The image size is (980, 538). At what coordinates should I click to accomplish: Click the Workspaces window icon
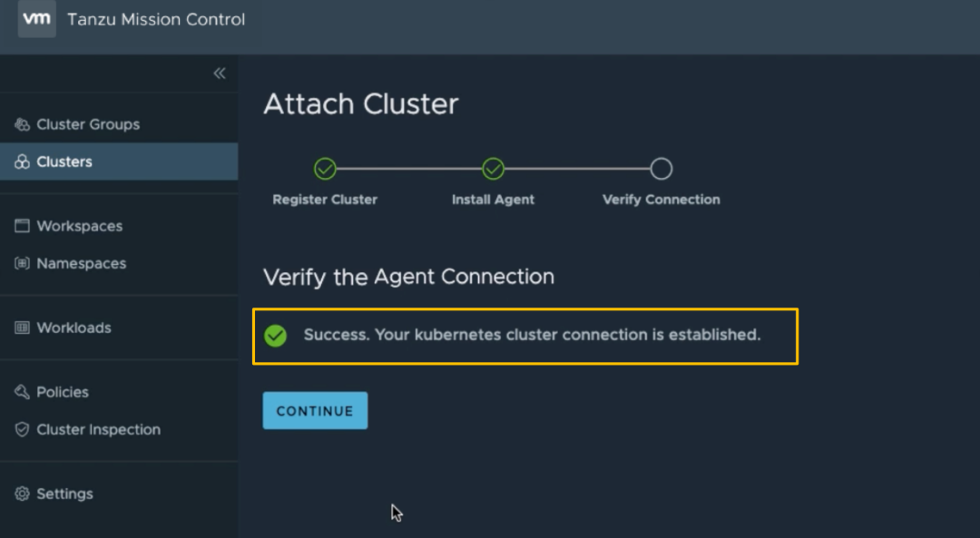(22, 226)
